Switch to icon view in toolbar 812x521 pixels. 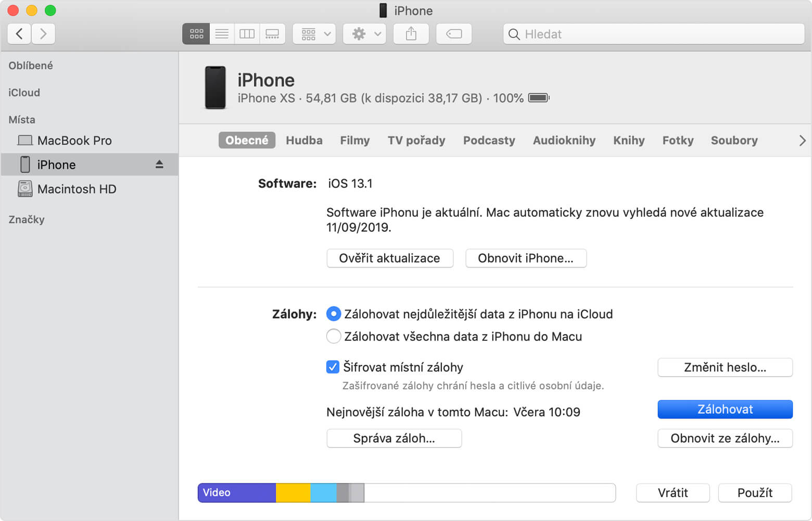point(196,34)
